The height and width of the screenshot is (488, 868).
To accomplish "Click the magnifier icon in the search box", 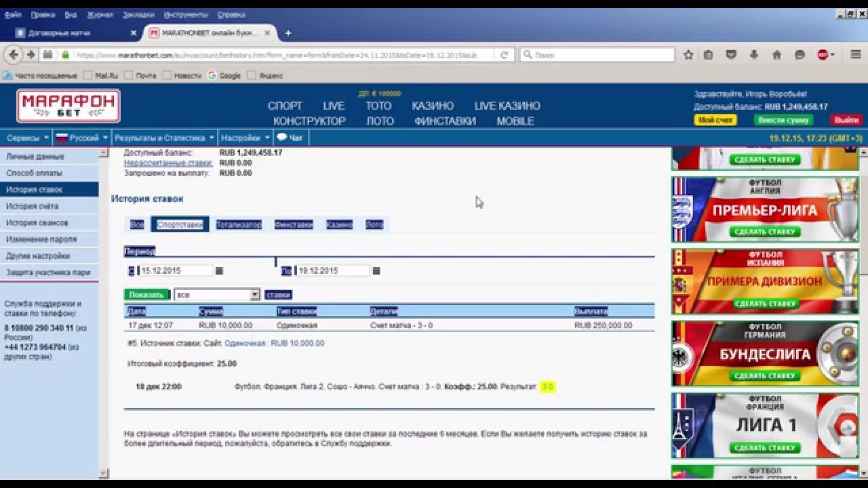I will click(528, 55).
